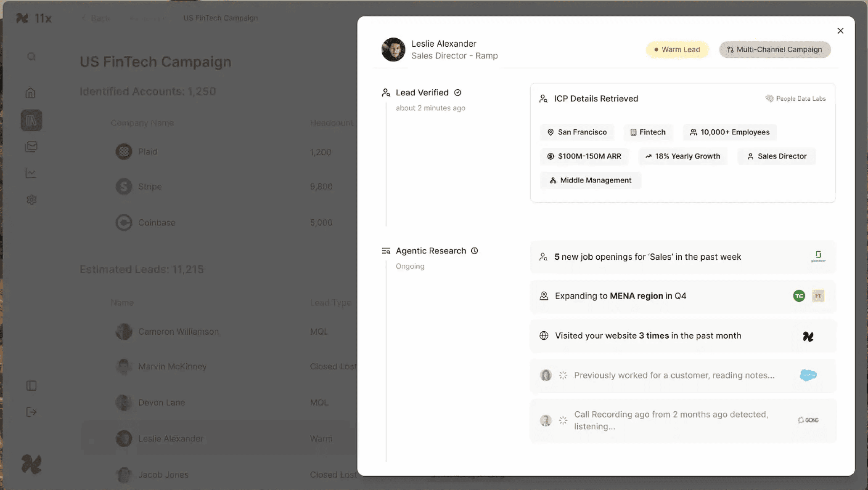Click the Company Name column header
The width and height of the screenshot is (868, 490).
coord(142,123)
